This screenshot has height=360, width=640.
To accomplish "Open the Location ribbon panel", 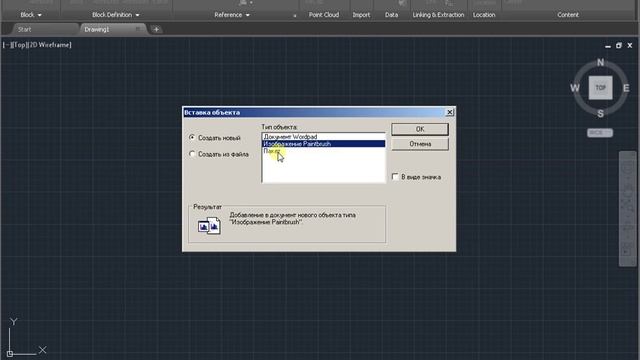I will pyautogui.click(x=484, y=15).
